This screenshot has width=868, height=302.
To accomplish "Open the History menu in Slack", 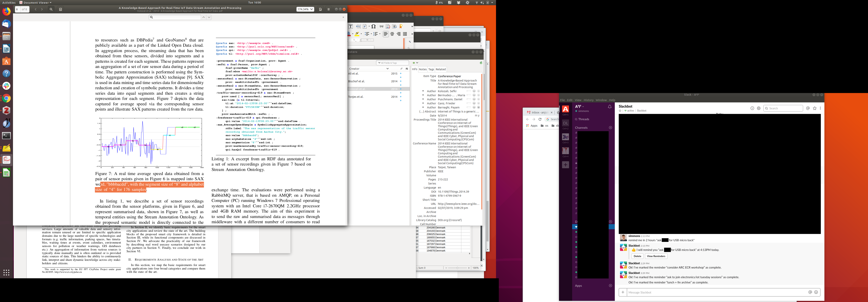I will coord(588,100).
